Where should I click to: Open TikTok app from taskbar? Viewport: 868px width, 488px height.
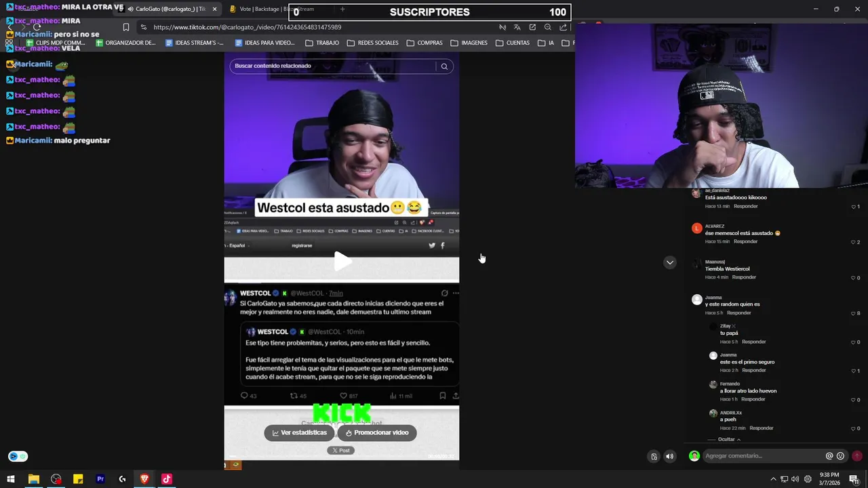click(167, 479)
